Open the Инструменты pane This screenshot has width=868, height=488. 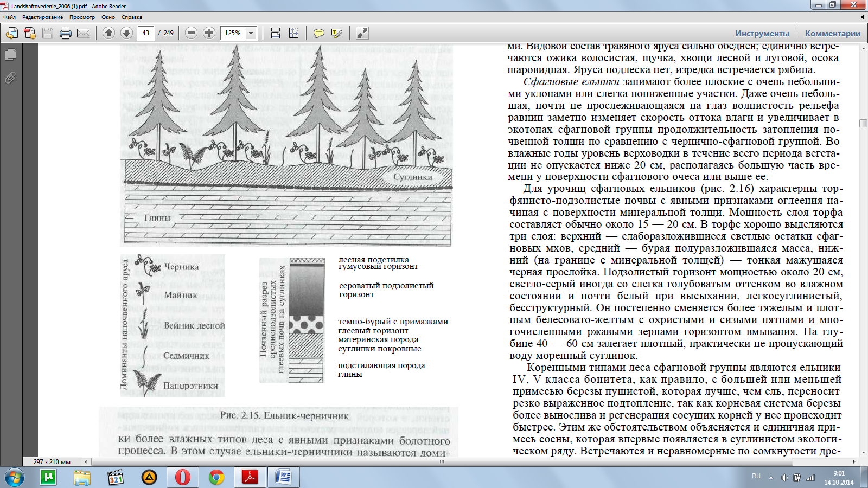point(762,33)
